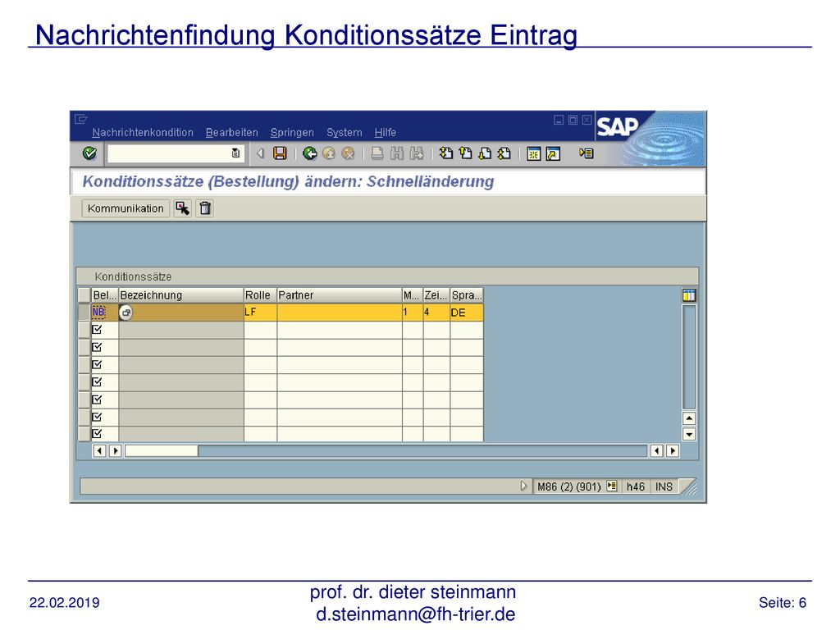Click the Print icon in the toolbar

(377, 153)
